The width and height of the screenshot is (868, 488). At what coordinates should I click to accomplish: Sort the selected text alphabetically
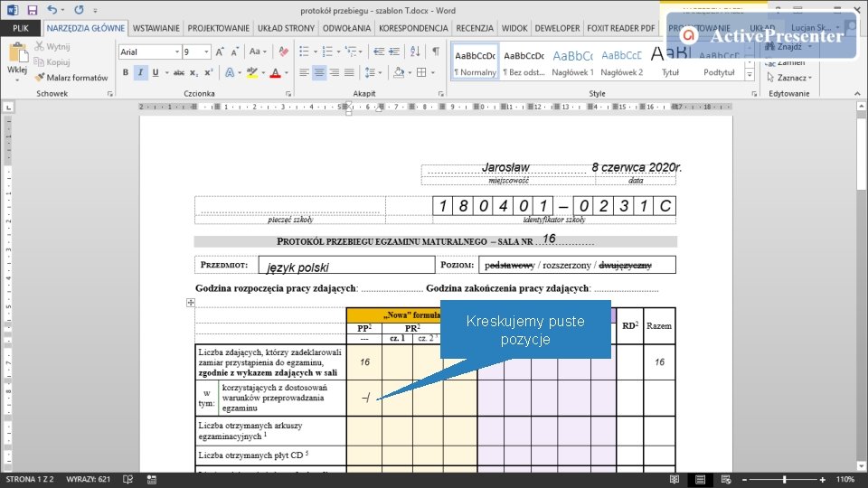point(415,52)
